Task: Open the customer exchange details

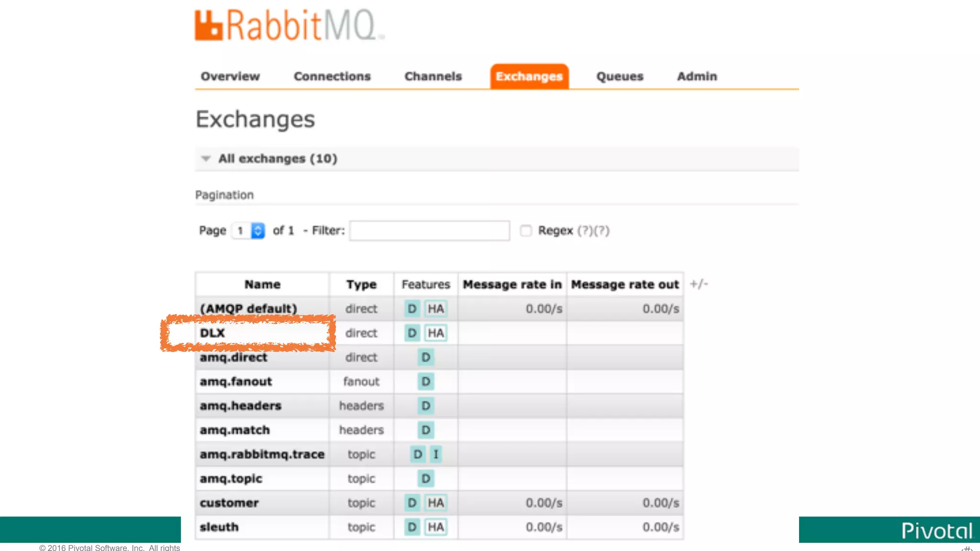Action: point(229,503)
